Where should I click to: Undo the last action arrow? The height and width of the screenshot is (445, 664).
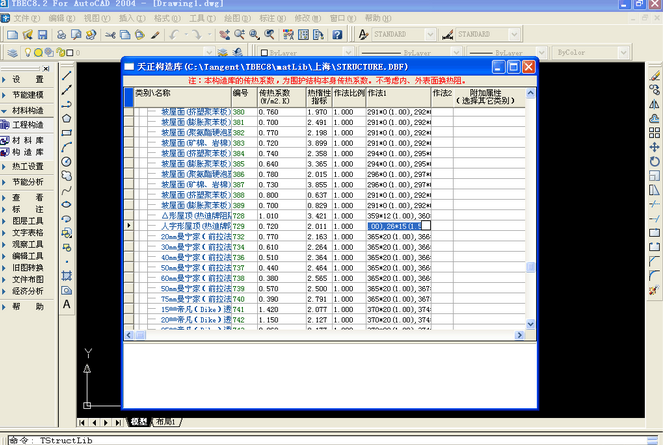[x=174, y=34]
